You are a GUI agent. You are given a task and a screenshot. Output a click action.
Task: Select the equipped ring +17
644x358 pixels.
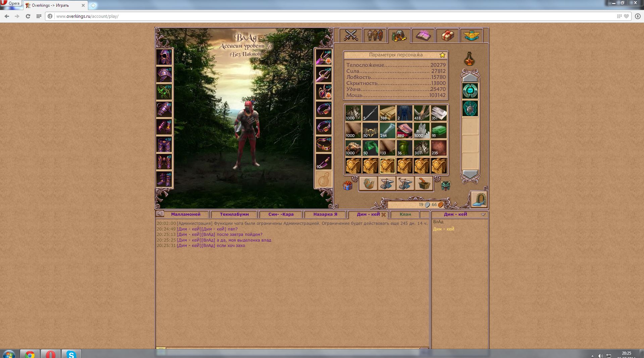(x=324, y=109)
